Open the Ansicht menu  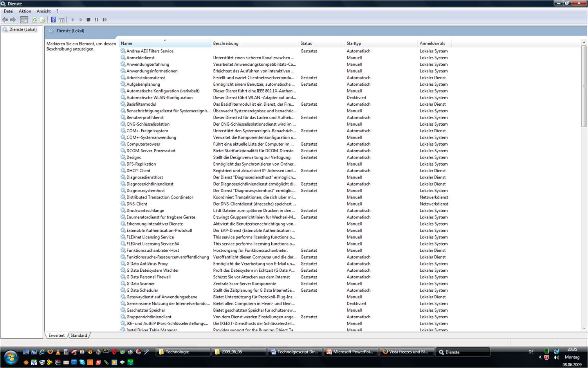(x=44, y=11)
